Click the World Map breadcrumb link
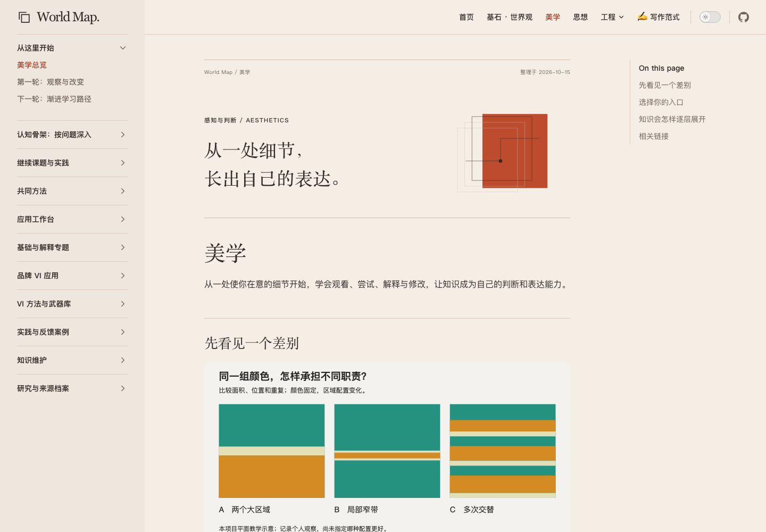 pos(218,72)
